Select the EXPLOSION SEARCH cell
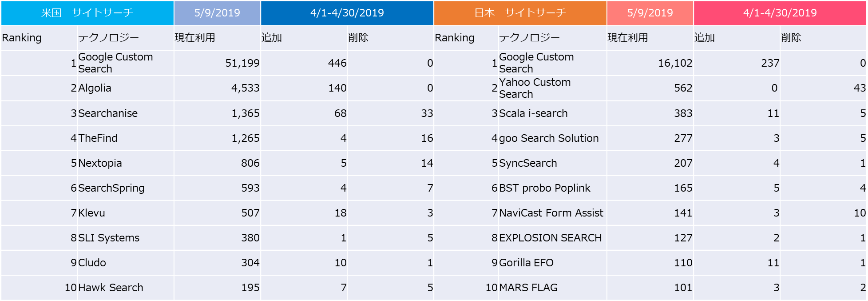This screenshot has height=301, width=868. tap(550, 238)
